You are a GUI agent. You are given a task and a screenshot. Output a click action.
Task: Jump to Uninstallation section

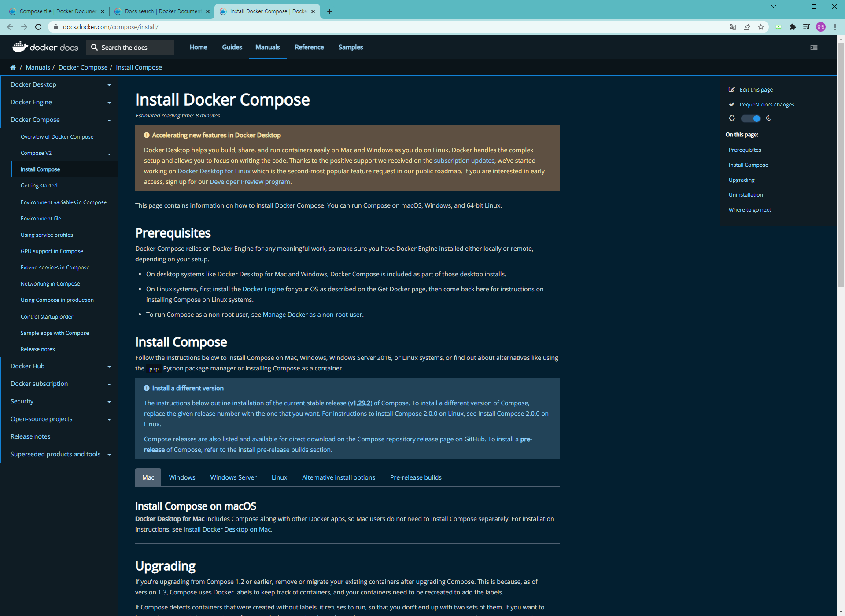click(x=745, y=195)
